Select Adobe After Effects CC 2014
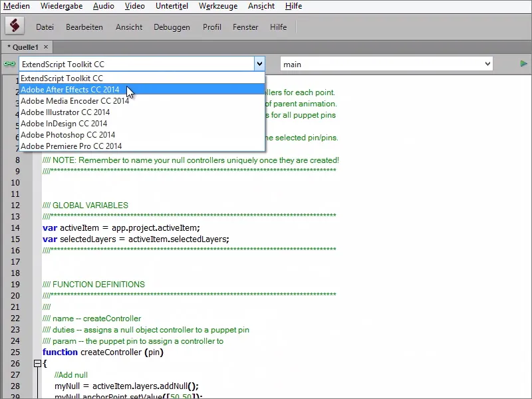Viewport: 532px width, 399px height. pos(142,90)
